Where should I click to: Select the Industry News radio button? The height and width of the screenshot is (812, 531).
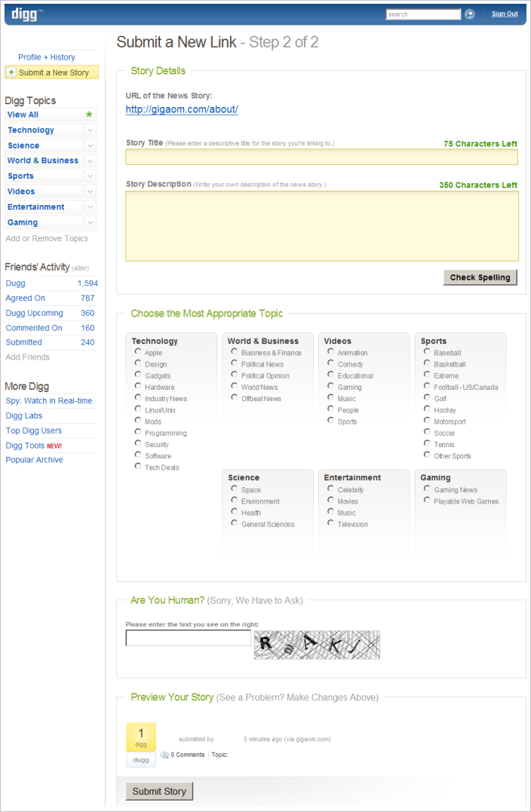pos(138,397)
